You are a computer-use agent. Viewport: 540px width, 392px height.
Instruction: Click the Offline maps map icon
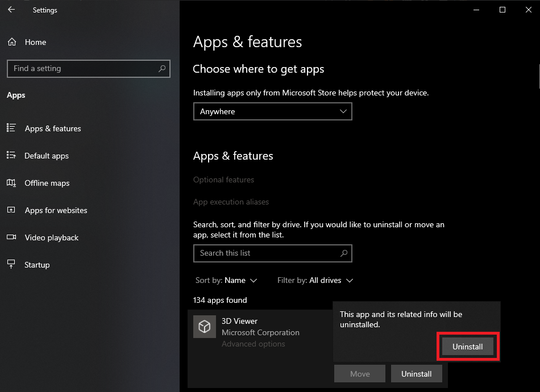tap(11, 183)
